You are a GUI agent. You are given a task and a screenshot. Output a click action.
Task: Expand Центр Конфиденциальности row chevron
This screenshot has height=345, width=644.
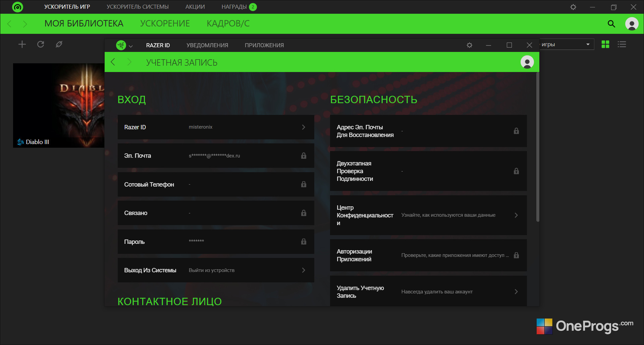(516, 215)
